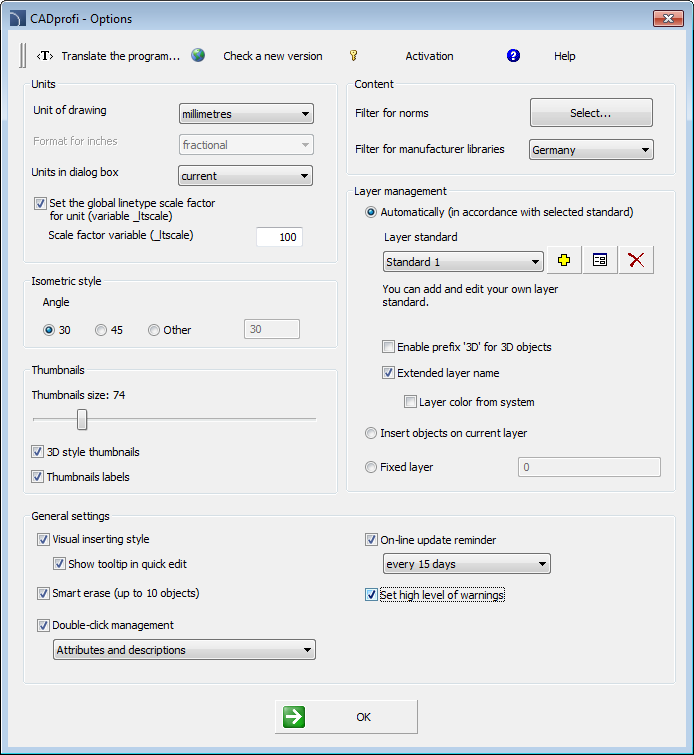Click the CADprofi logo in the title bar
The width and height of the screenshot is (694, 755).
17,18
